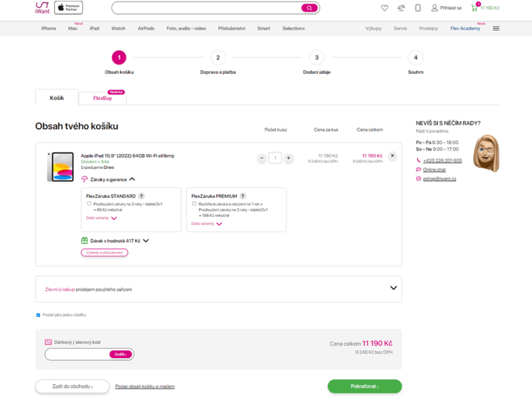Check FlexZáruka STANDARD warranty option

coord(89,204)
